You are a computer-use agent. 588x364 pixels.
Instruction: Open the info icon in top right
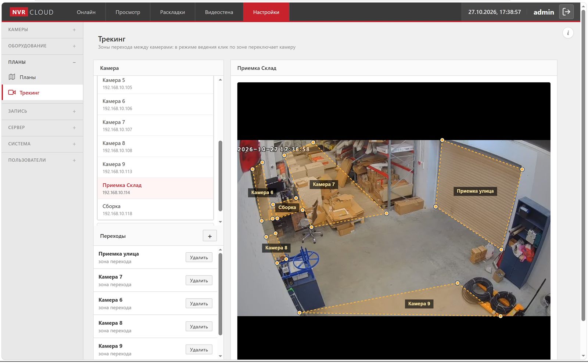(x=568, y=33)
